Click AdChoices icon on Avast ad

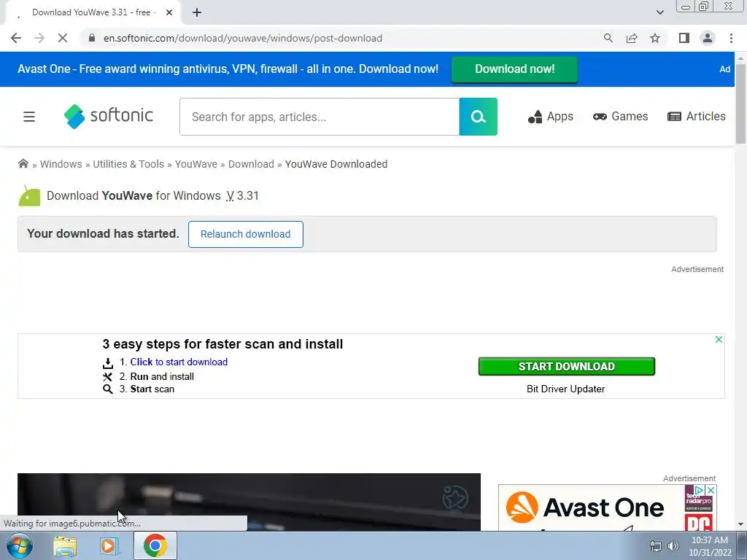point(700,490)
